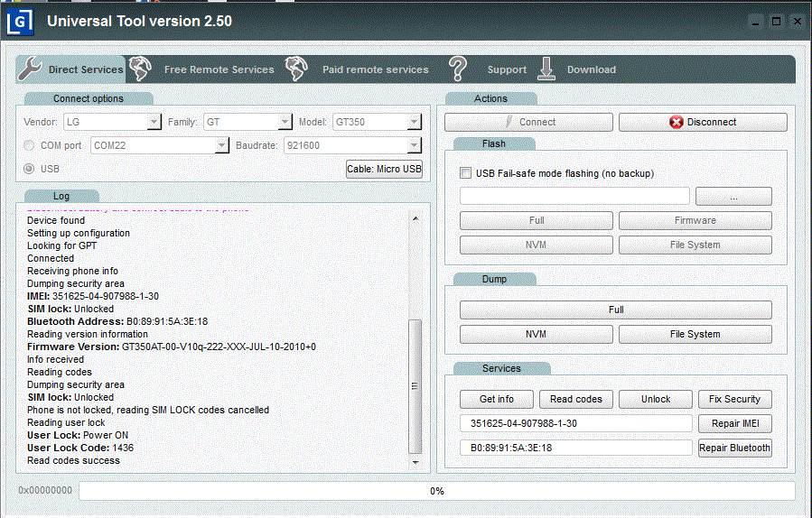
Task: Select the COM port radio button
Action: 29,145
